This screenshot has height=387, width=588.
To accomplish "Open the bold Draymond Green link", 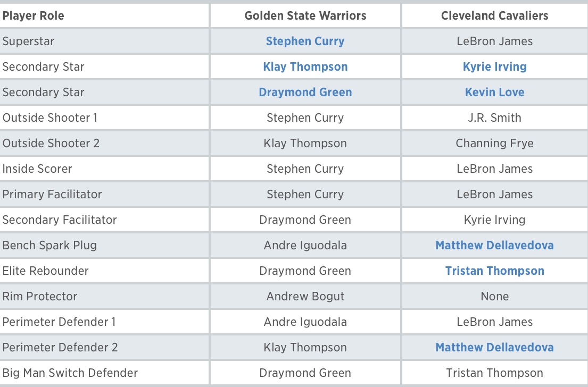I will pos(305,92).
